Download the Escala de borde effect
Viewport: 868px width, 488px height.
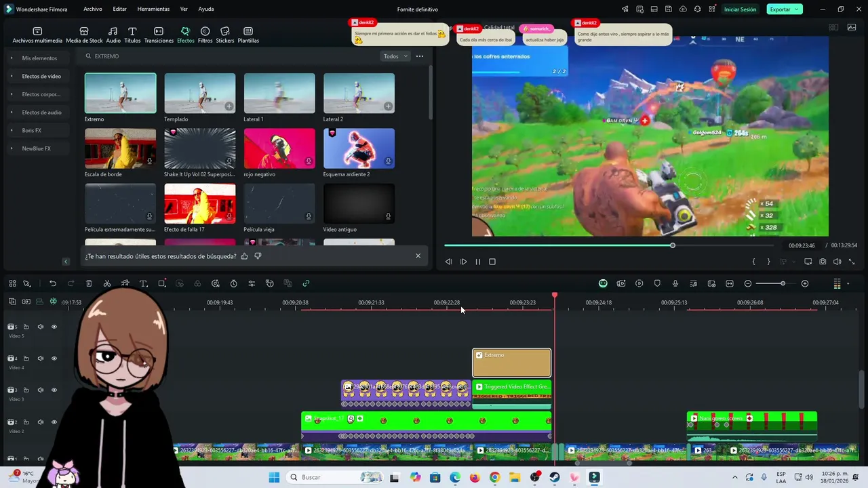click(x=149, y=161)
